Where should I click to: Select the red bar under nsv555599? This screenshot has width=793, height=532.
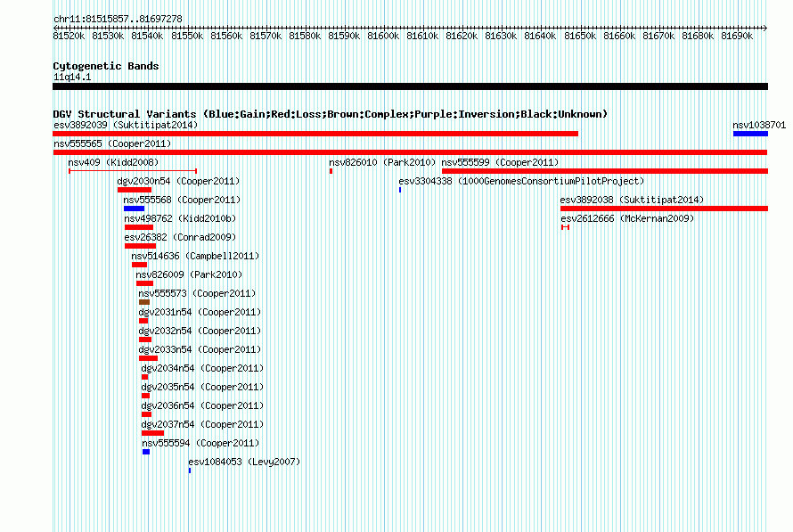pyautogui.click(x=605, y=171)
